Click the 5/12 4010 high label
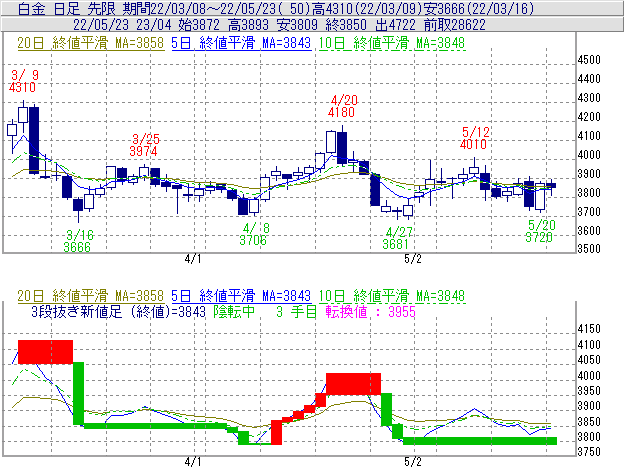This screenshot has height=475, width=624. coord(475,138)
